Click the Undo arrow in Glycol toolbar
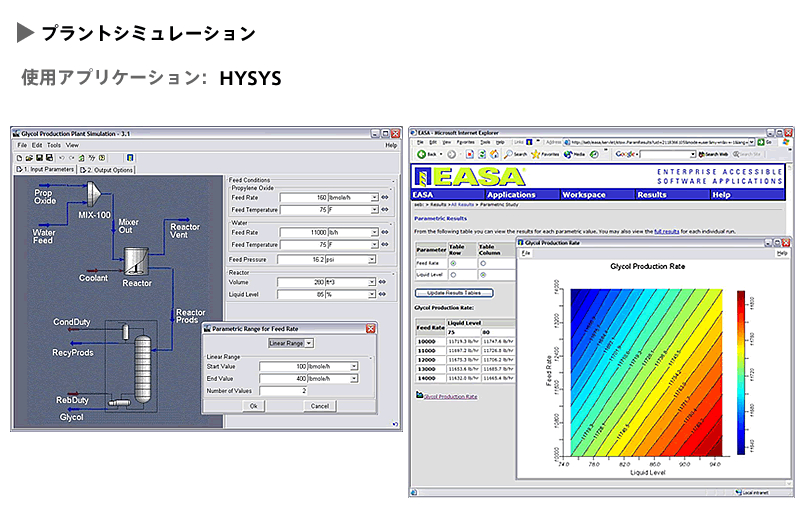Viewport: 800px width, 518px height. [62, 158]
